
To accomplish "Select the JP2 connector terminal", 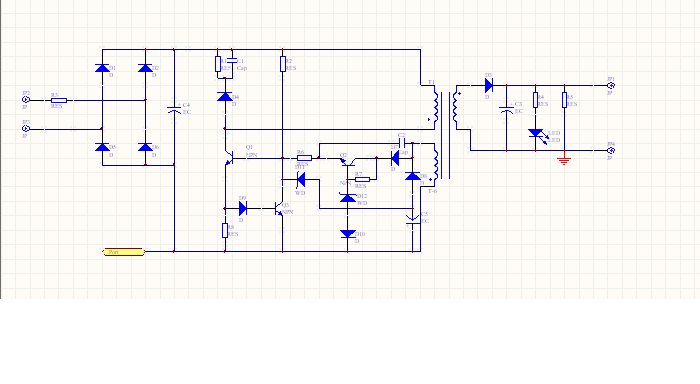I will click(x=26, y=100).
